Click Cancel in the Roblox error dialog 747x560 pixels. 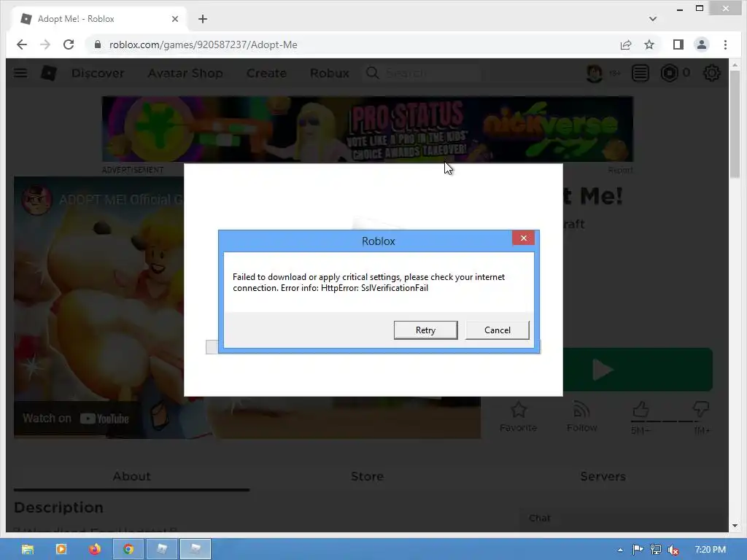(497, 330)
